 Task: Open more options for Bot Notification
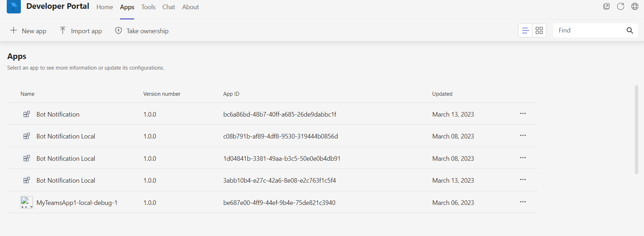pos(523,114)
